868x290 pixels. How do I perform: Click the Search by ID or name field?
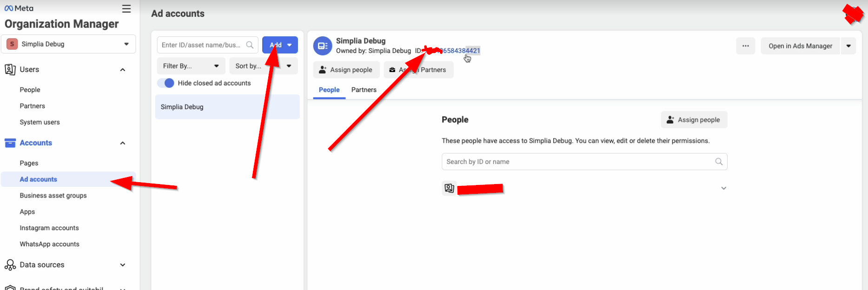584,162
